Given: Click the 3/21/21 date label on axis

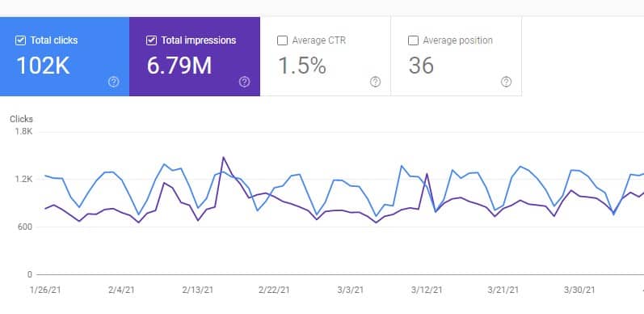Looking at the screenshot, I should click(503, 290).
